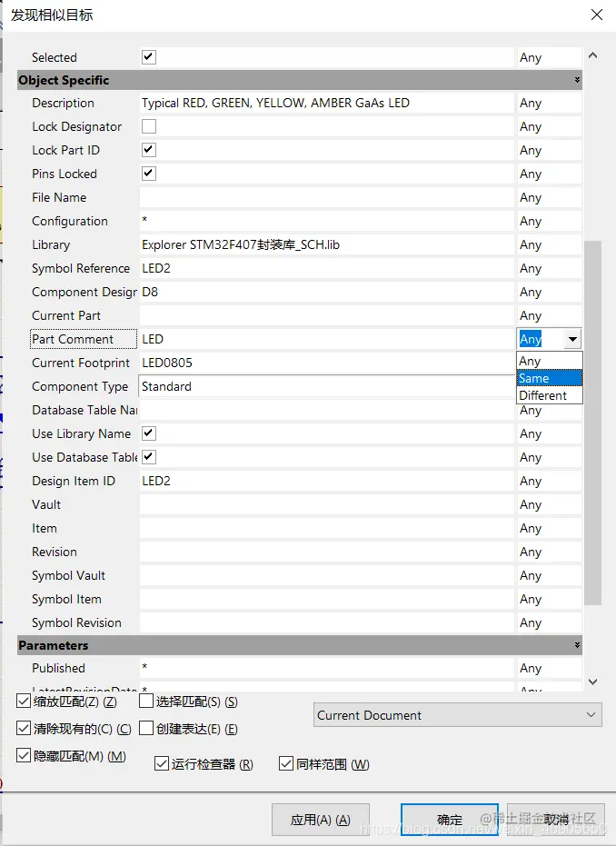Select Any match for Published row
The width and height of the screenshot is (616, 846).
click(x=549, y=668)
